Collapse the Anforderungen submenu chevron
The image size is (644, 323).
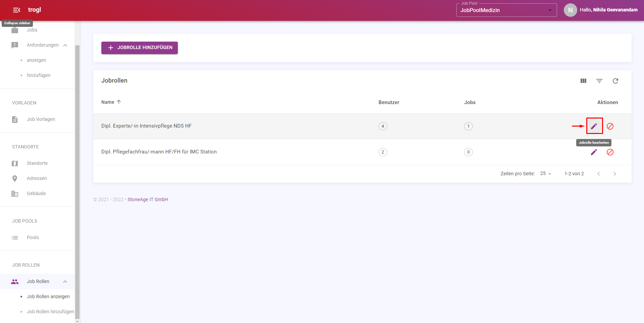click(65, 45)
